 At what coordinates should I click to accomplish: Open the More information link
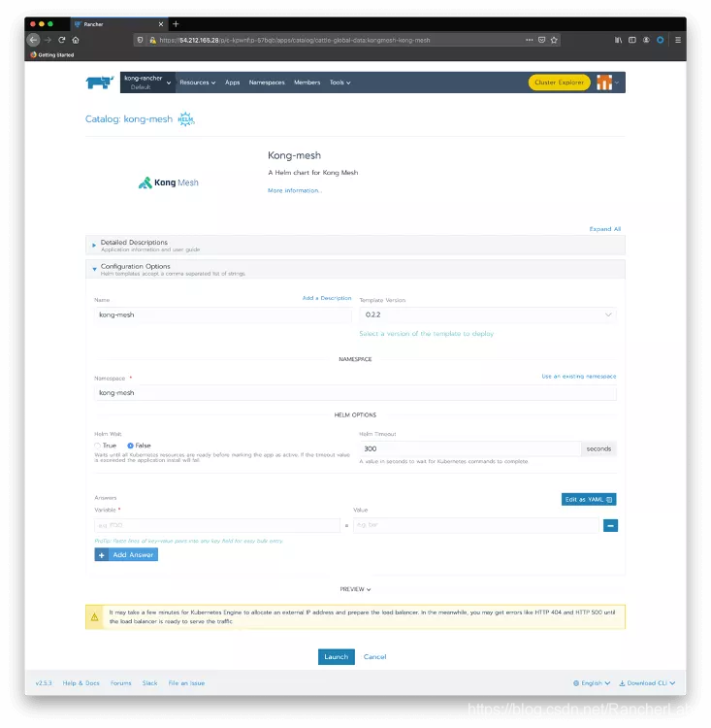(294, 191)
